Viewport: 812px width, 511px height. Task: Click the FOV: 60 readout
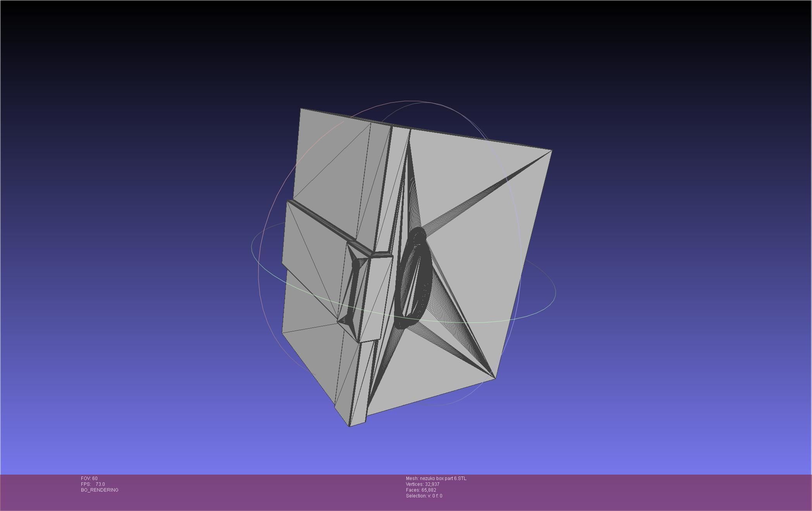(89, 478)
